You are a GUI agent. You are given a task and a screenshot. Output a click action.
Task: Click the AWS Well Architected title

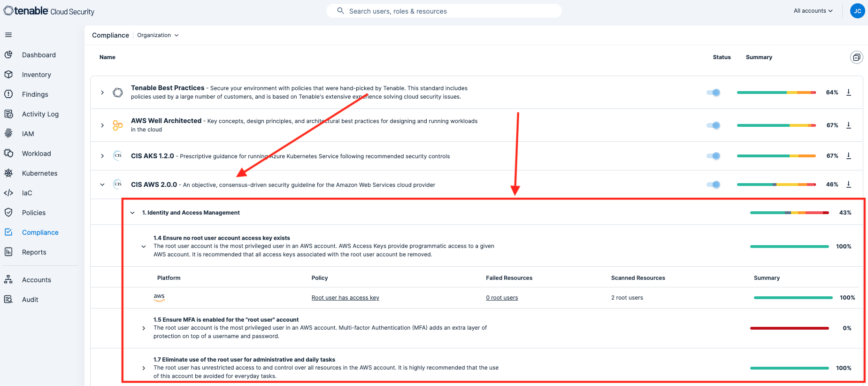[x=166, y=121]
